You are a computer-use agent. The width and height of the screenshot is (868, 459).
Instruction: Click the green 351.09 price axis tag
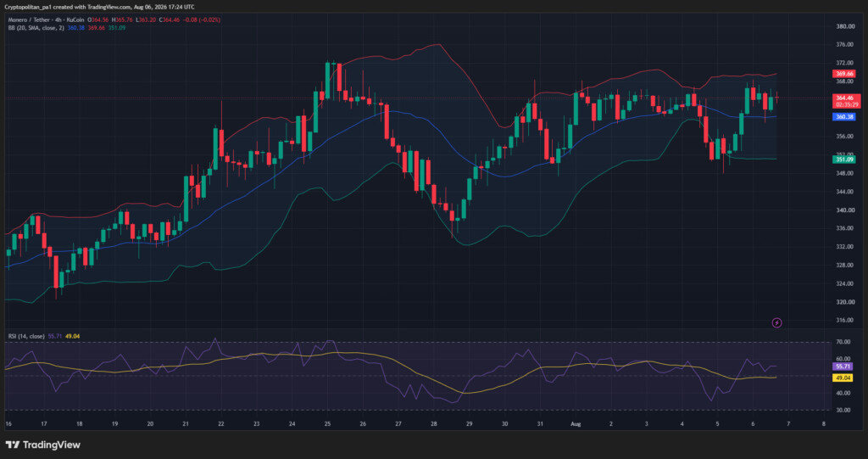pos(845,160)
